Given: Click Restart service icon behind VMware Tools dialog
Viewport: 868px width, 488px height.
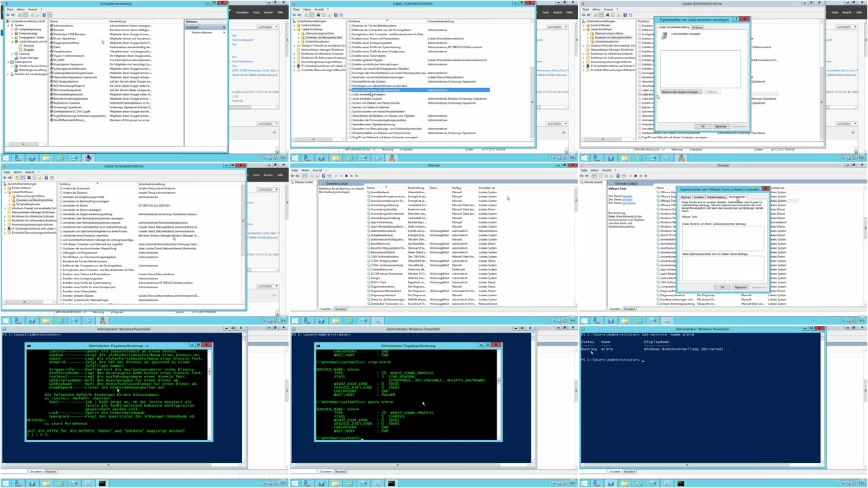Looking at the screenshot, I should coord(646,176).
